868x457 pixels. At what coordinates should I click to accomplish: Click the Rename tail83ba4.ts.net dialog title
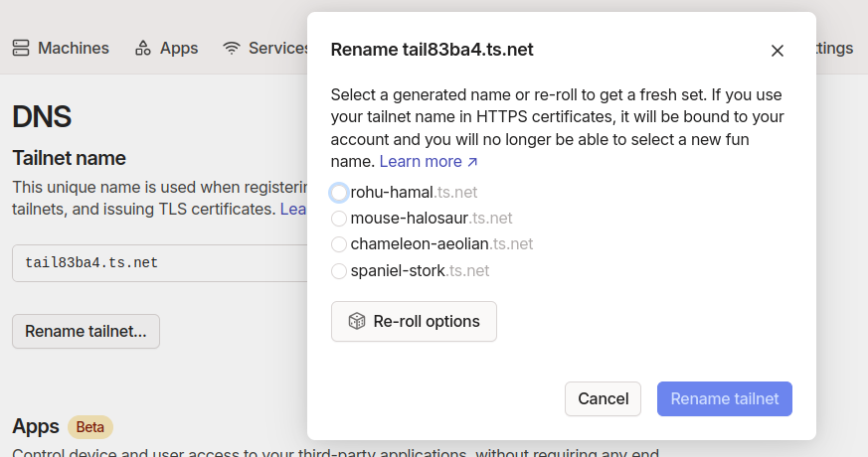tap(432, 50)
